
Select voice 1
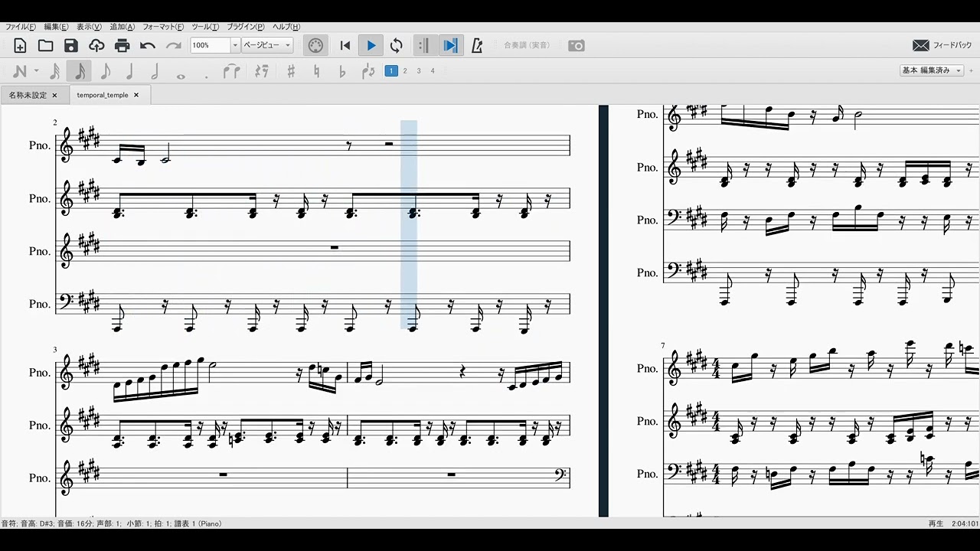pyautogui.click(x=391, y=71)
